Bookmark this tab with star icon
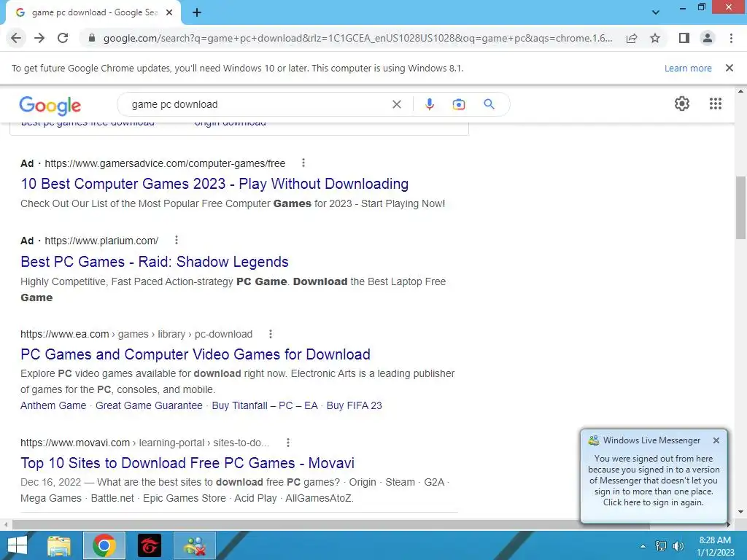Viewport: 747px width, 560px height. click(655, 38)
